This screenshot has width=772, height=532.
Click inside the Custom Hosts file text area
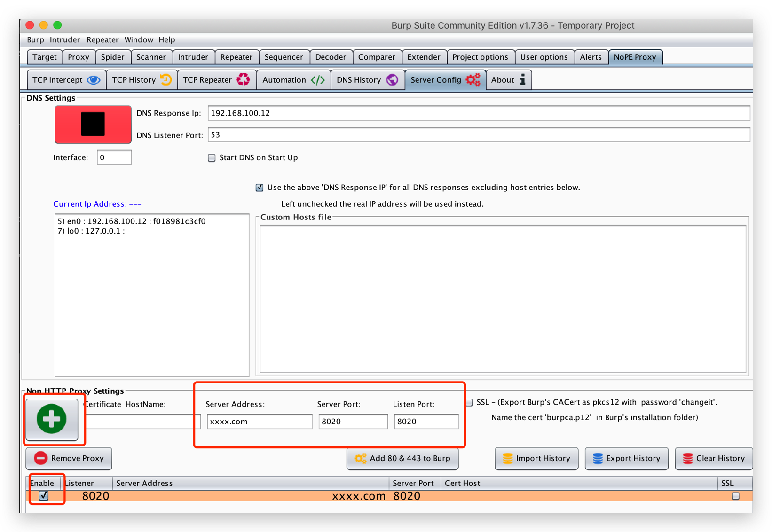point(503,299)
